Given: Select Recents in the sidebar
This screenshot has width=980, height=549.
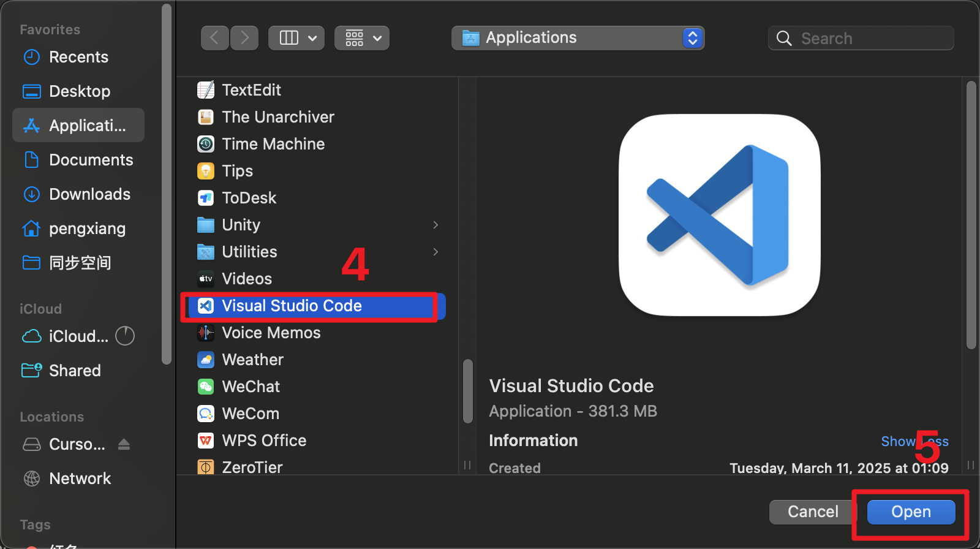Looking at the screenshot, I should coord(78,57).
